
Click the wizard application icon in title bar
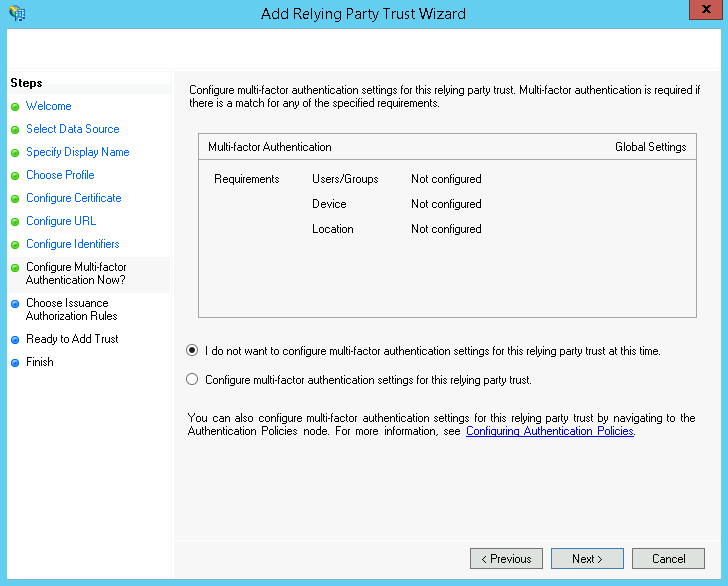point(17,13)
